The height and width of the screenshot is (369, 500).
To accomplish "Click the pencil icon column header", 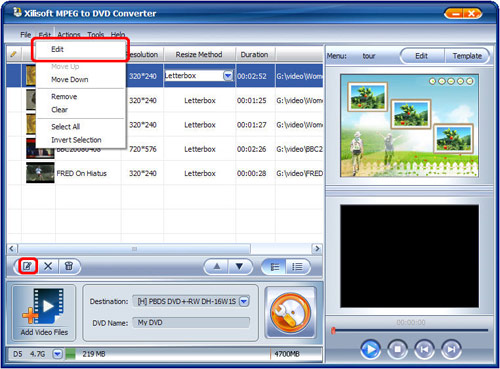I will 14,54.
